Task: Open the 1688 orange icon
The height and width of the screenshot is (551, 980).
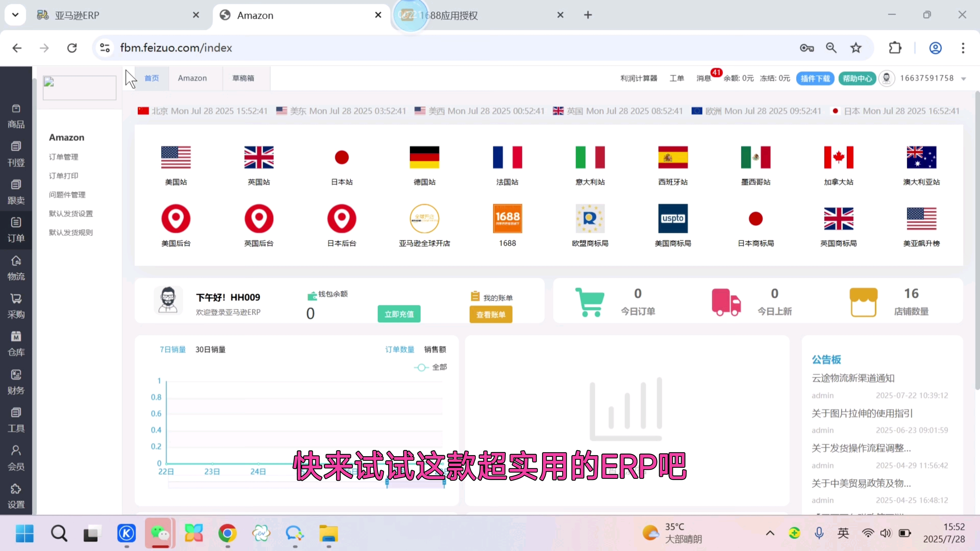Action: [x=508, y=219]
